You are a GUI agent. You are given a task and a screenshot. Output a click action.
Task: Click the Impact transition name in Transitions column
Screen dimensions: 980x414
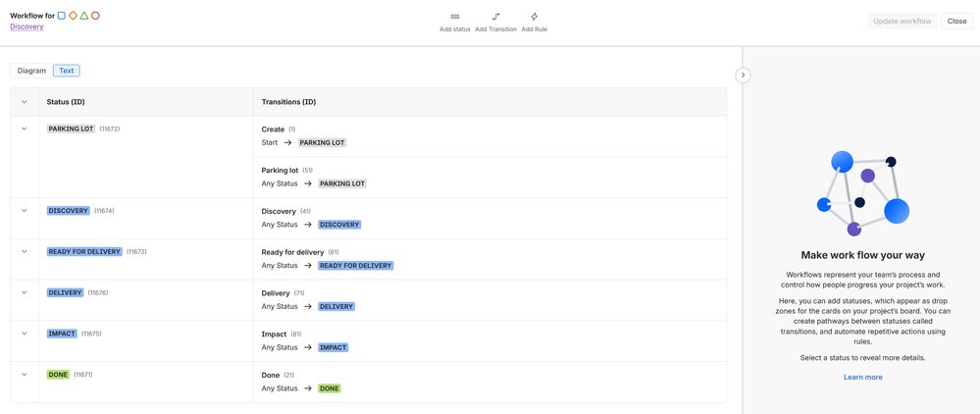[x=274, y=334]
